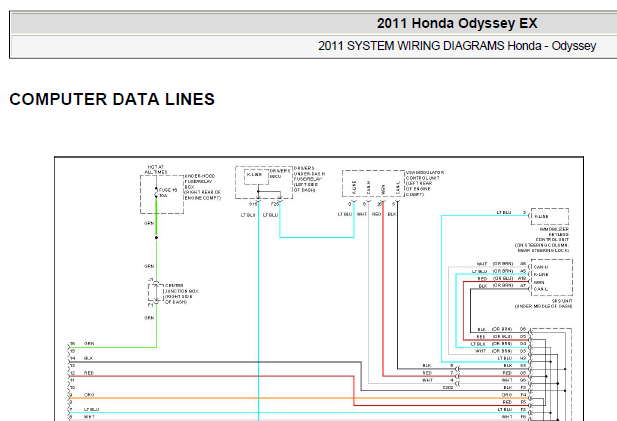The width and height of the screenshot is (617, 421).
Task: Click the 'UNDER-HOOD FUSE/RELAY BOX' description
Action: click(202, 187)
